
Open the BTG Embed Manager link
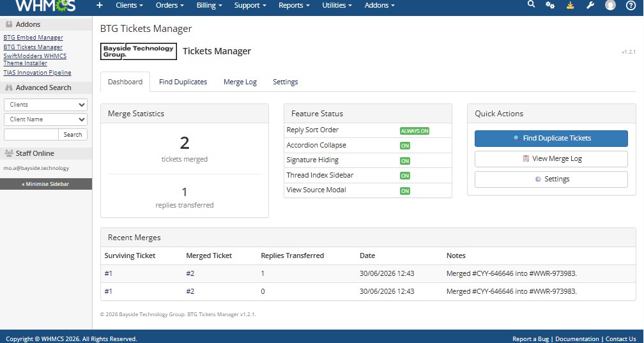33,38
